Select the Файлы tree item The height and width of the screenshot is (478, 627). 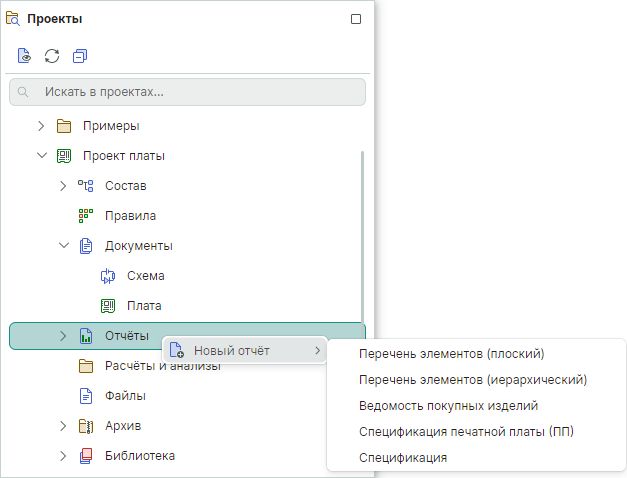point(125,396)
